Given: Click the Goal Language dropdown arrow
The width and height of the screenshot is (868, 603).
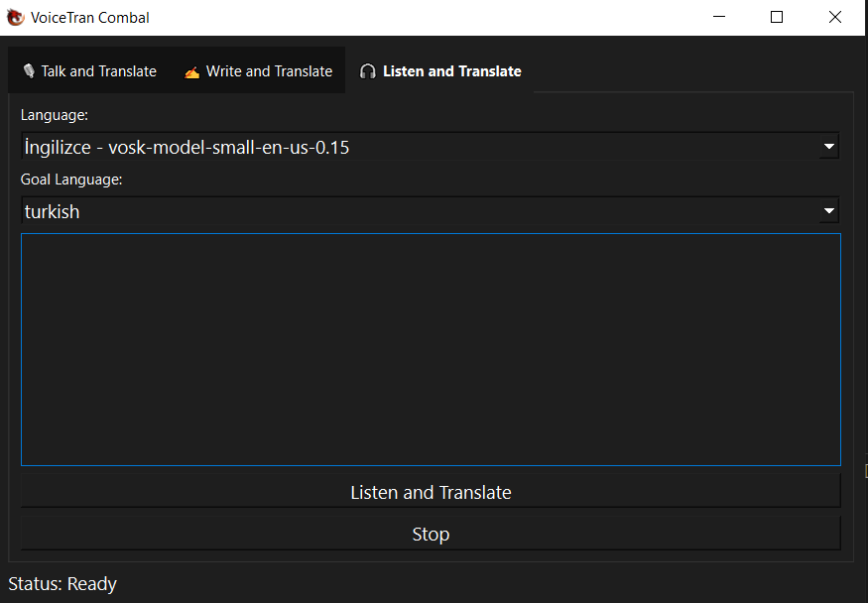Looking at the screenshot, I should pyautogui.click(x=829, y=210).
